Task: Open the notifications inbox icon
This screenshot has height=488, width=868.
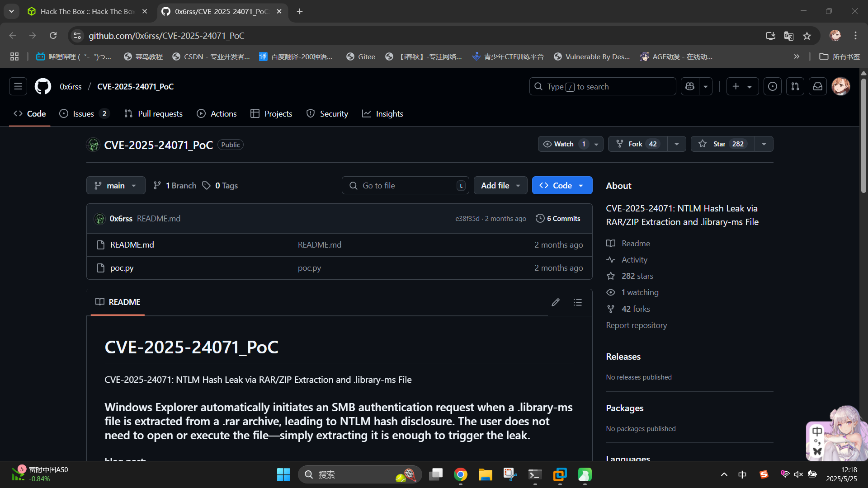Action: [818, 86]
